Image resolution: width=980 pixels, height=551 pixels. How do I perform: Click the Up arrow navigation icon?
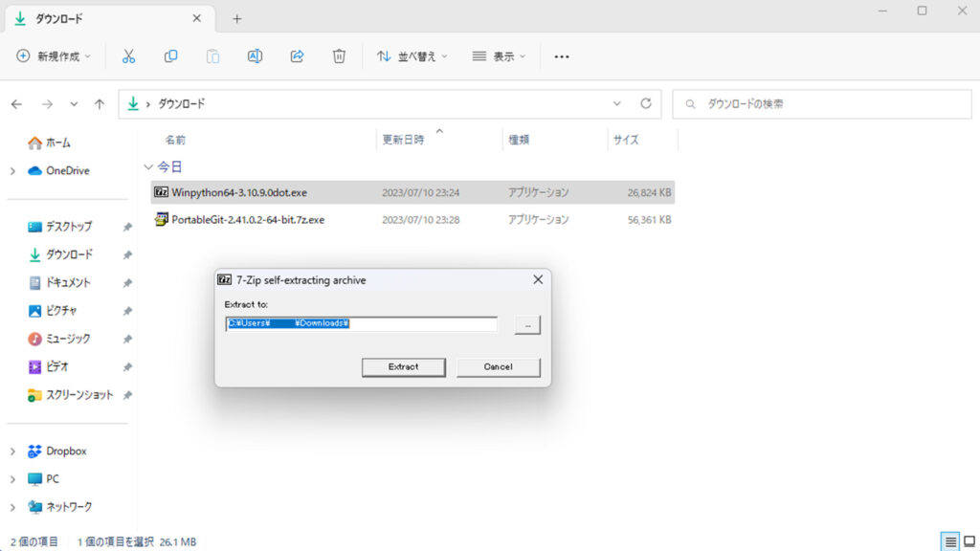point(100,103)
